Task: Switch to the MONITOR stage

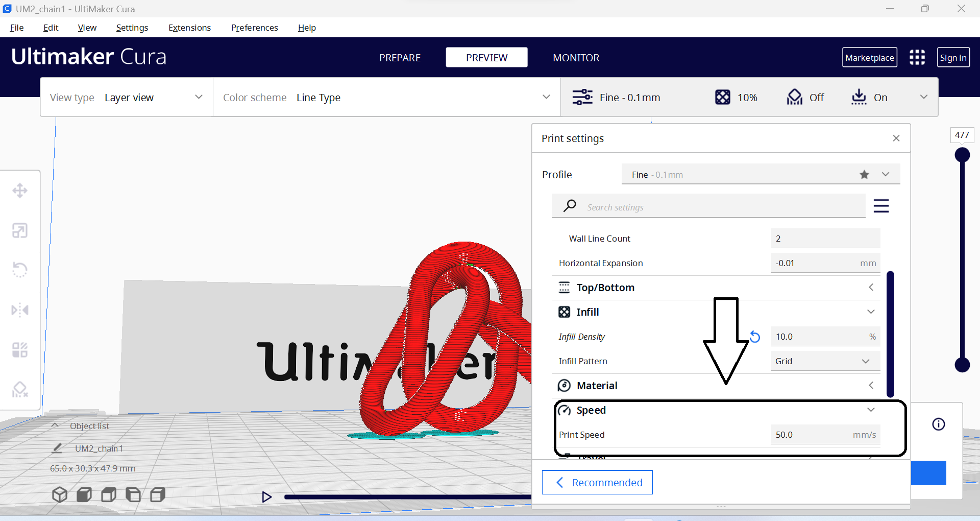Action: (576, 58)
